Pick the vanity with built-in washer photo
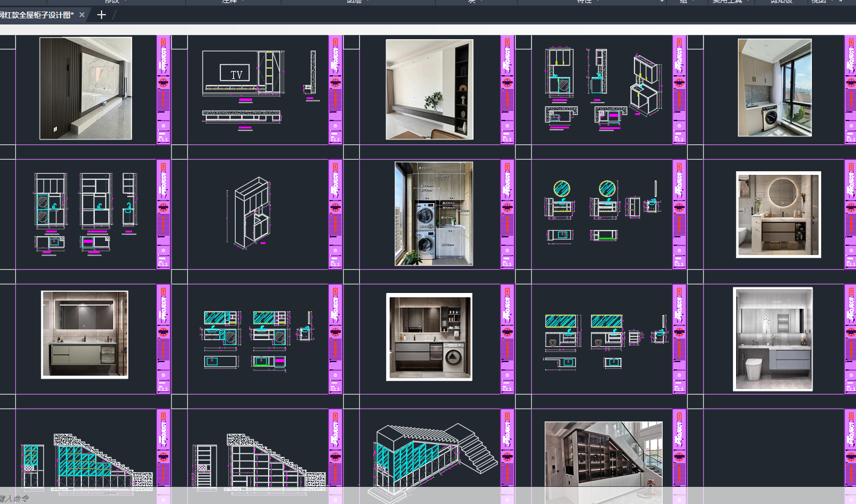 pyautogui.click(x=429, y=336)
